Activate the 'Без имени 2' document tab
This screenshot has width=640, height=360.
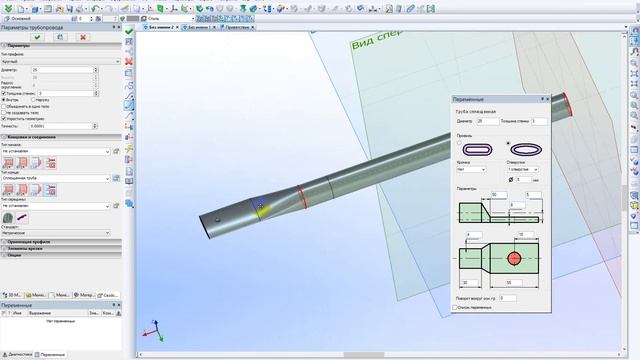point(161,27)
